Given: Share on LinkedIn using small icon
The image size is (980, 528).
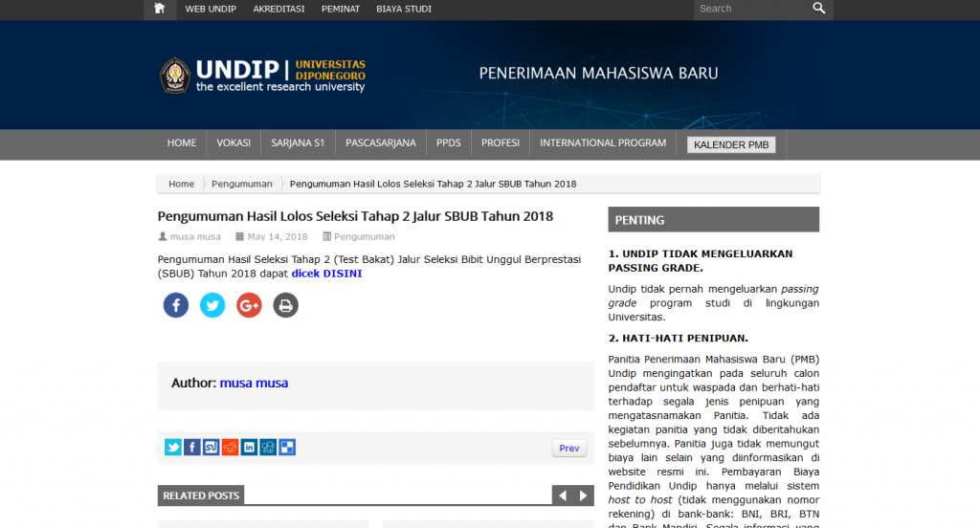Looking at the screenshot, I should pos(249,447).
